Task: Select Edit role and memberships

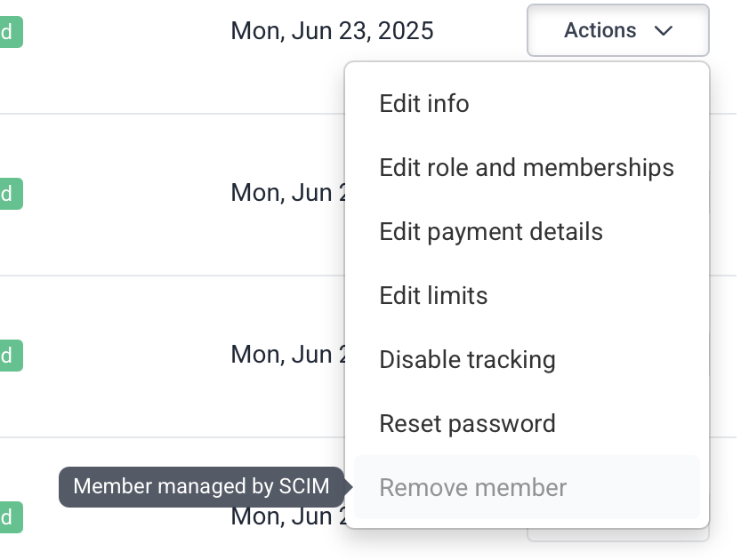Action: (x=527, y=168)
